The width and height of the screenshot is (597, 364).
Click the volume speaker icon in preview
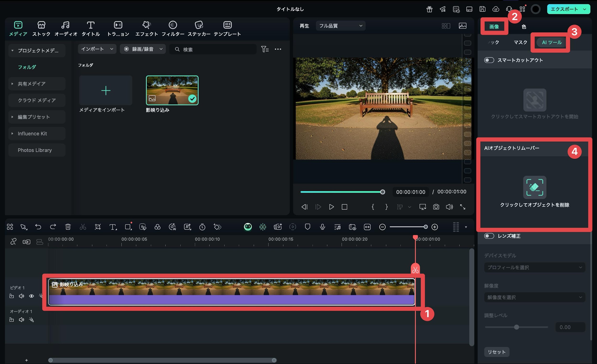[x=449, y=207]
